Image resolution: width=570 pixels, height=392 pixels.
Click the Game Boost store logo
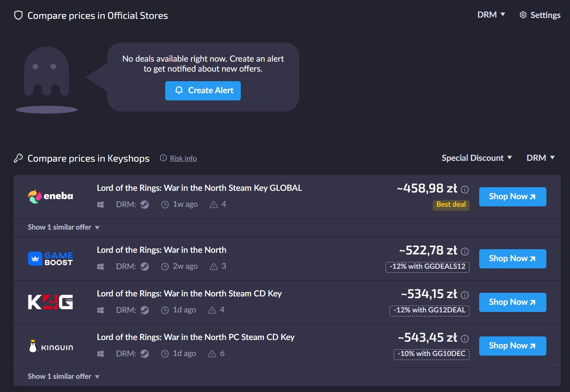pos(50,259)
